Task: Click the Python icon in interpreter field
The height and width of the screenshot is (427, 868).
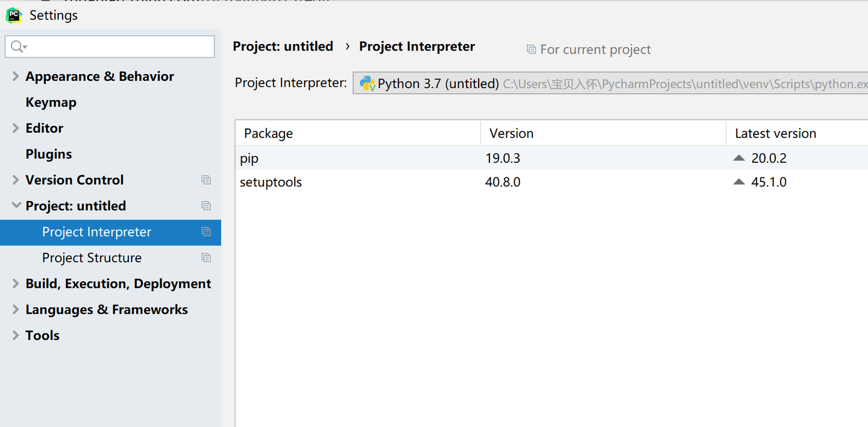Action: click(367, 83)
